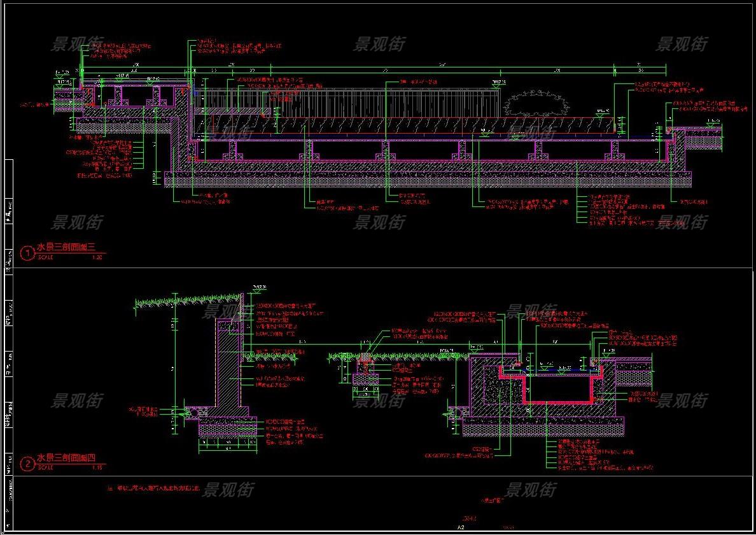Screen dimensions: 756x535
Task: Click the red pool basin liner outline
Action: [x=559, y=401]
